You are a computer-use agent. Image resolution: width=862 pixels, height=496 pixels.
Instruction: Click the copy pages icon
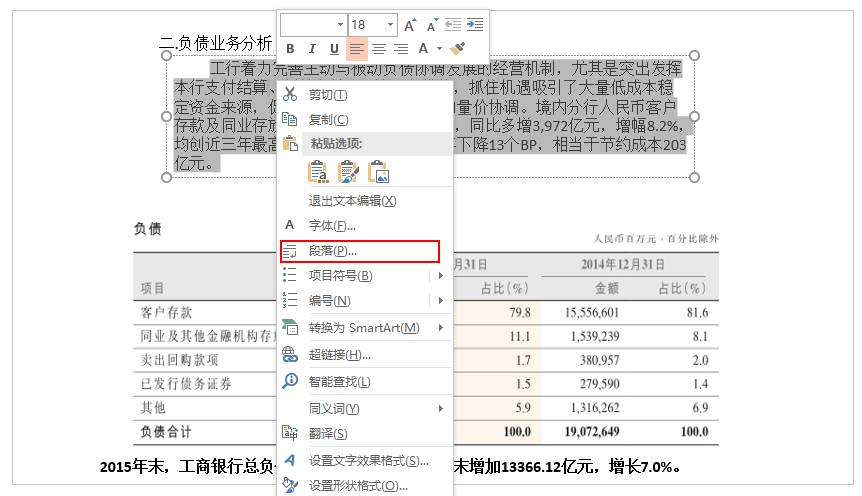[290, 119]
